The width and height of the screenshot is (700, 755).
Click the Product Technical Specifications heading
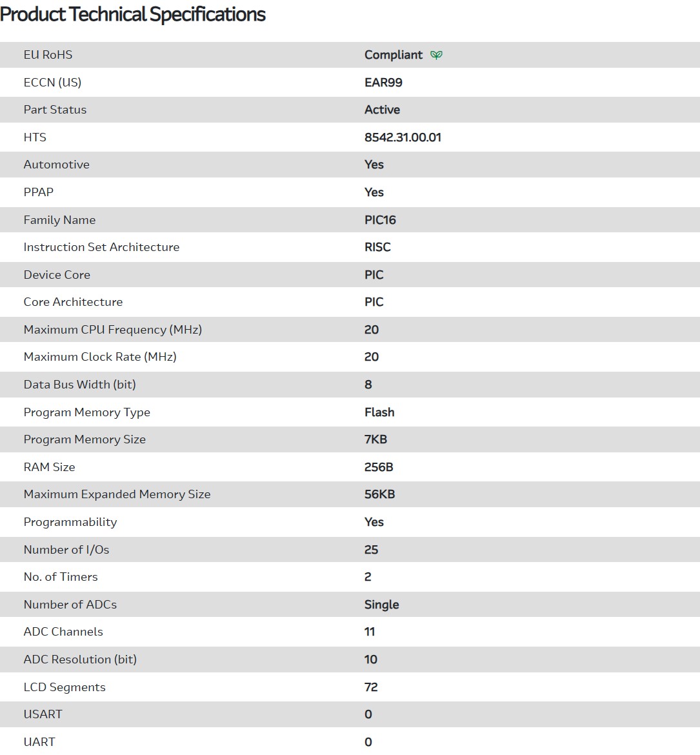click(x=133, y=14)
